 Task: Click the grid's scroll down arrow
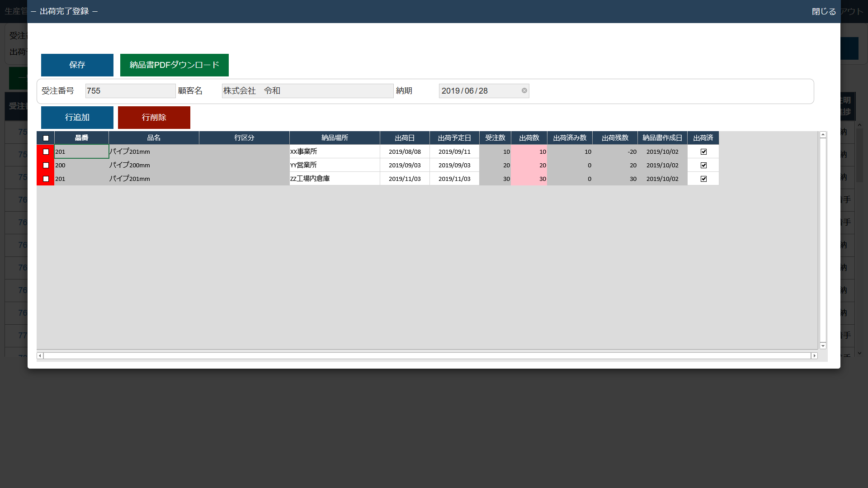coord(823,346)
